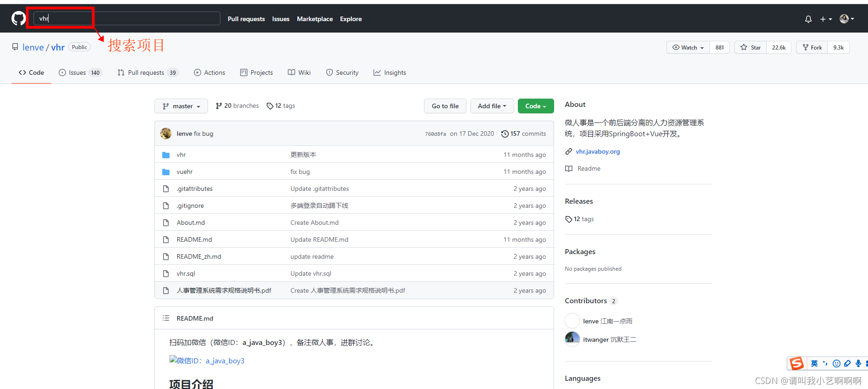The height and width of the screenshot is (389, 868).
Task: Open the notifications bell
Action: pos(808,19)
